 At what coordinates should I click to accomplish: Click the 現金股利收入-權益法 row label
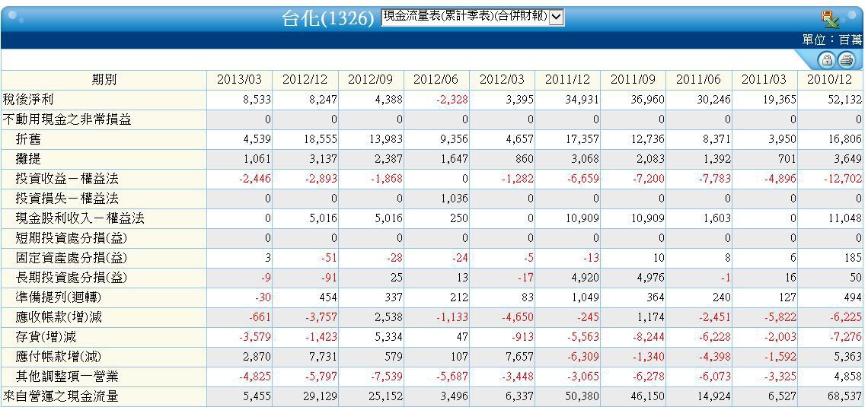(80, 218)
